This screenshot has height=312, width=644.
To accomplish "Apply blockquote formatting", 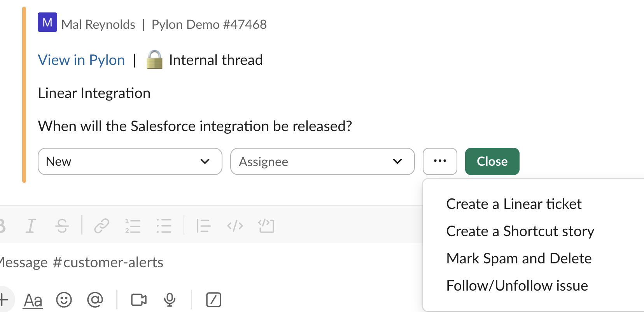I will click(203, 226).
